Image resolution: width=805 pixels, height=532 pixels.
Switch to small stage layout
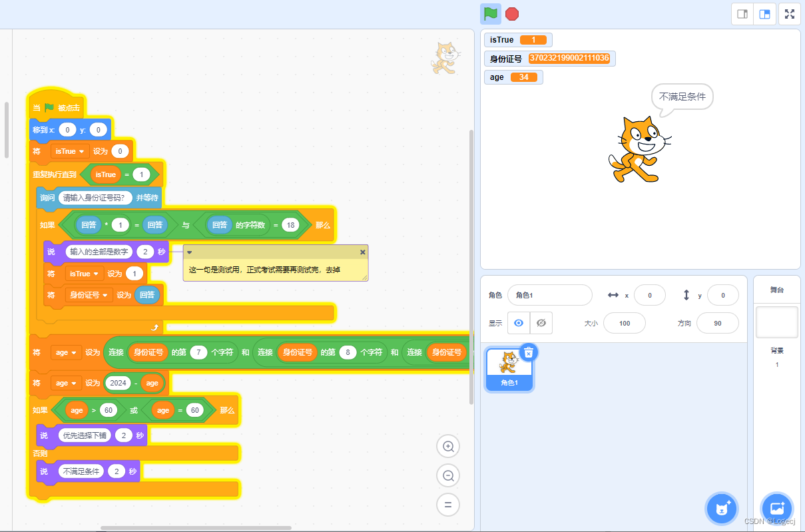(x=742, y=14)
